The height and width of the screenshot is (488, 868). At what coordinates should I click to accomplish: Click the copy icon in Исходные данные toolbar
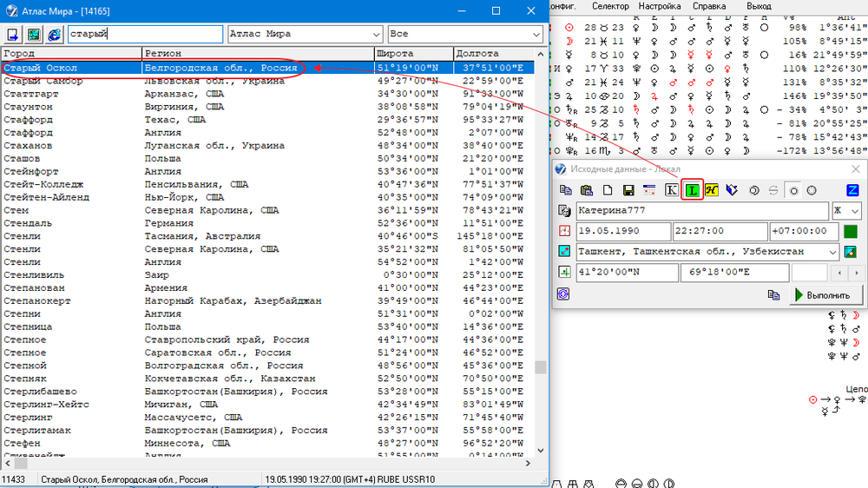tap(565, 190)
